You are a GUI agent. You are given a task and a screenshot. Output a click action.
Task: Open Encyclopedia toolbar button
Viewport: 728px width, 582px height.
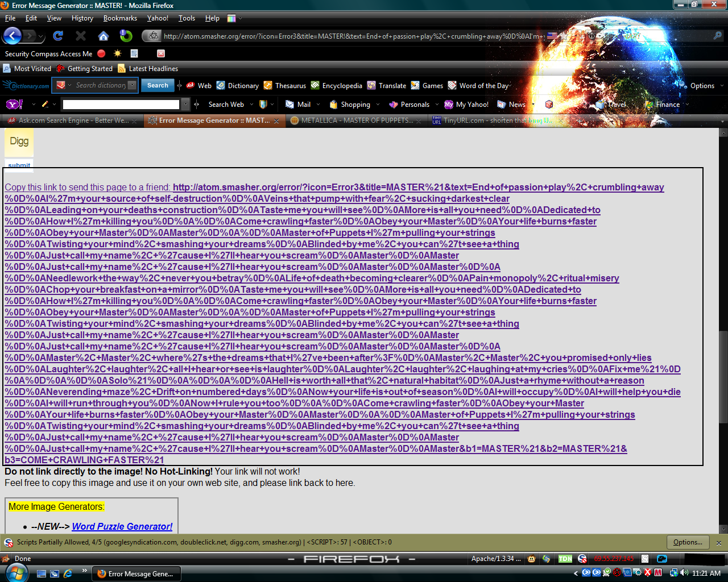[x=336, y=86]
